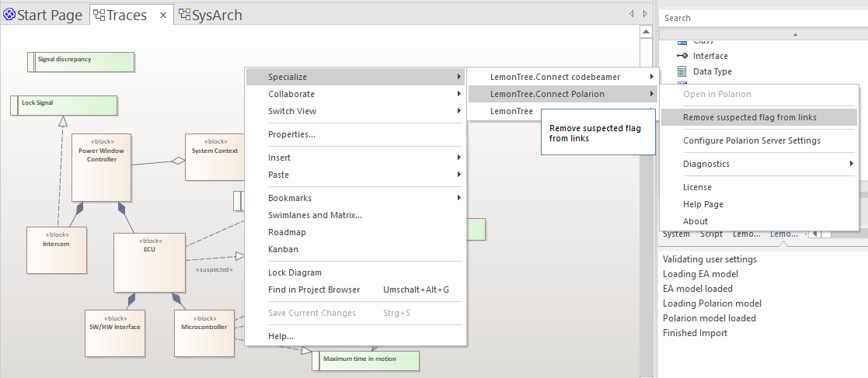Open Configure Polarion Server Settings
Screen dimensions: 868x378
click(x=751, y=140)
